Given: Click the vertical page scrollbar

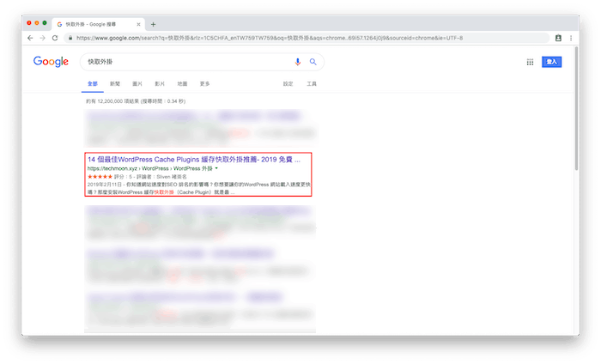Looking at the screenshot, I should pos(576,108).
